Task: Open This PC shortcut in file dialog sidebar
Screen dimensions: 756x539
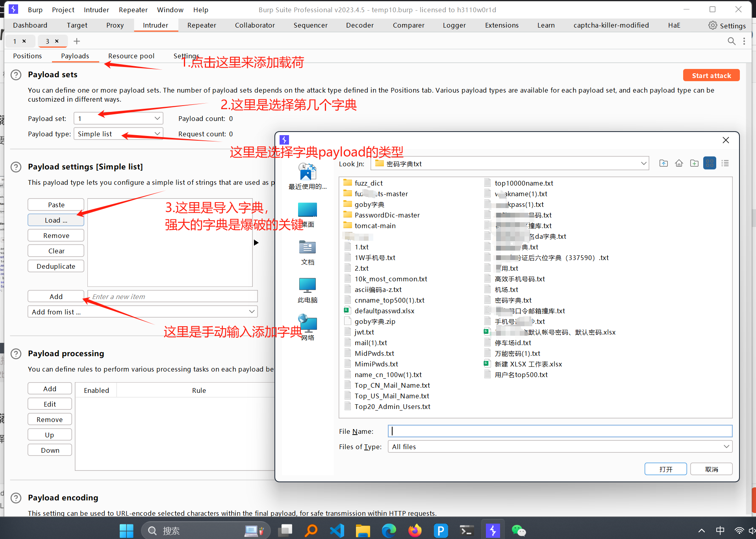Action: coord(308,290)
